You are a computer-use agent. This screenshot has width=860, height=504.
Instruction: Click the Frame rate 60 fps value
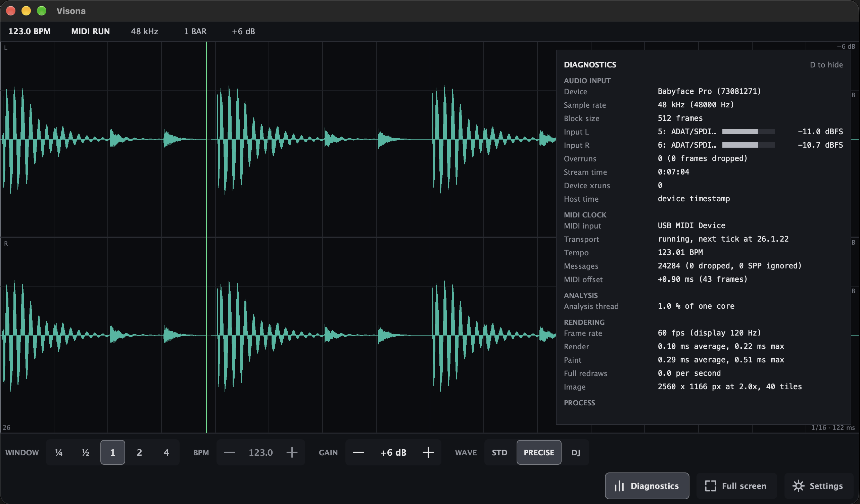pyautogui.click(x=709, y=333)
